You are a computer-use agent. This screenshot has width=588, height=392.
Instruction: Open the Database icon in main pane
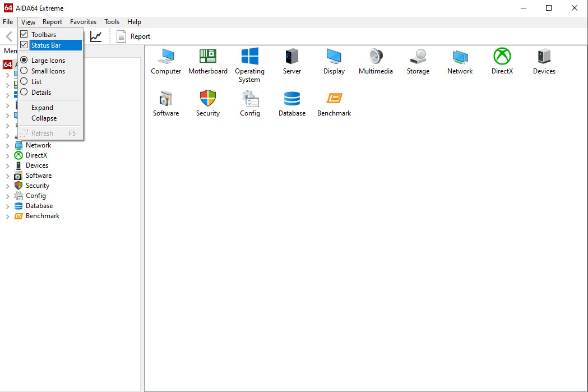tap(292, 99)
